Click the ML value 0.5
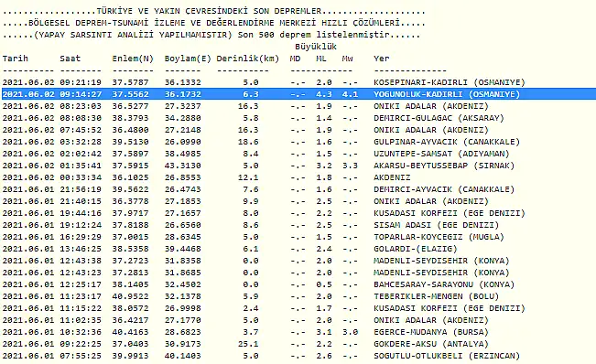 point(324,284)
